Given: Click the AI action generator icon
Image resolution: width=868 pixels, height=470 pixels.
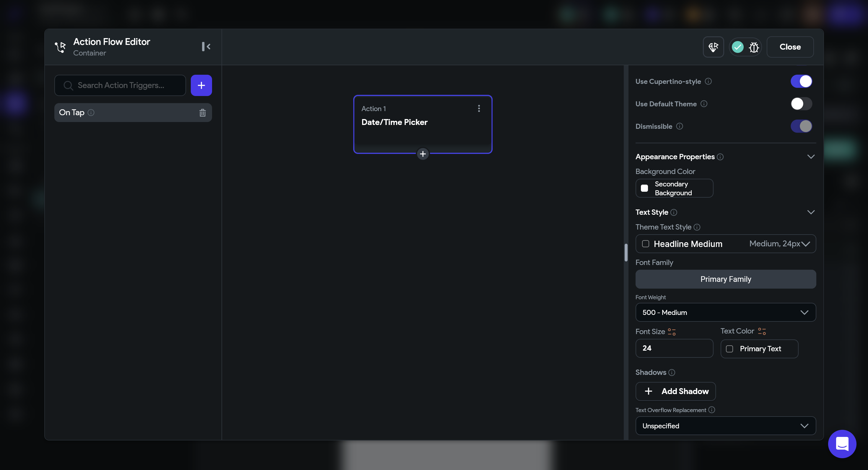Looking at the screenshot, I should coord(713,47).
